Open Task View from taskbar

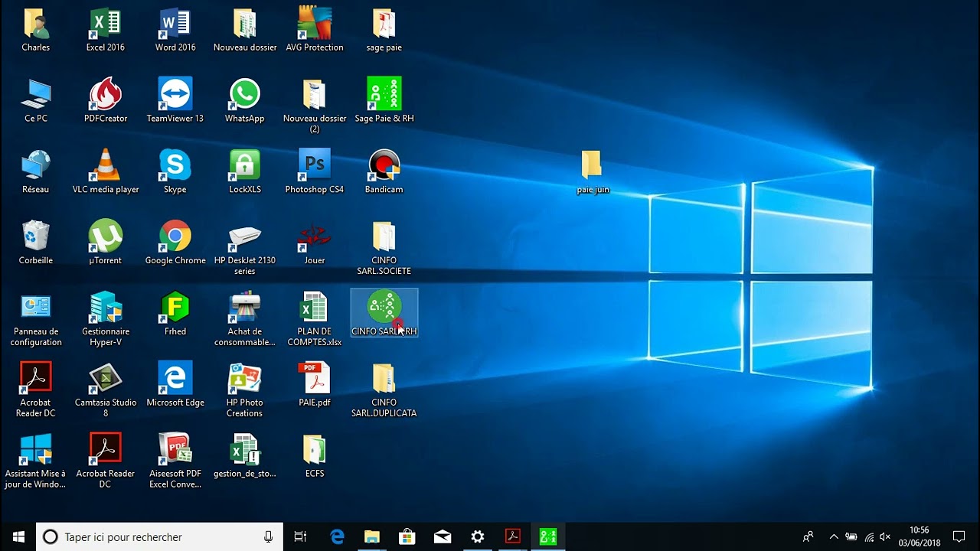tap(301, 537)
